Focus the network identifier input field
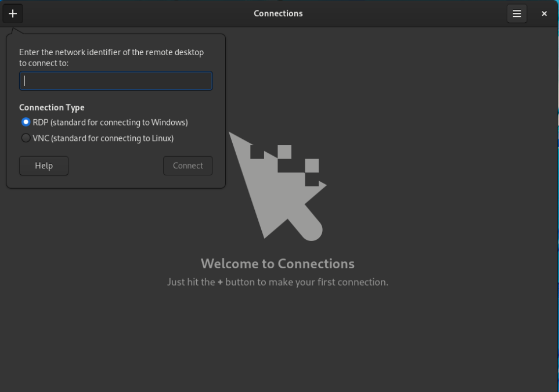Screen dimensions: 559x392 [116, 81]
